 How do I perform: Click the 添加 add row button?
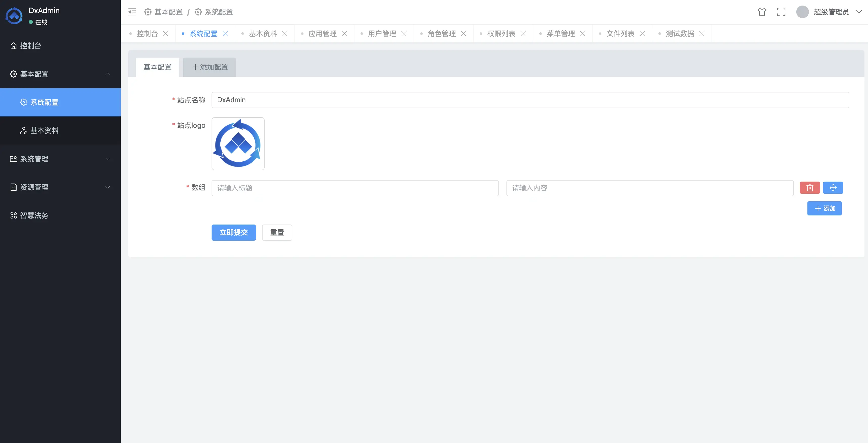click(824, 208)
